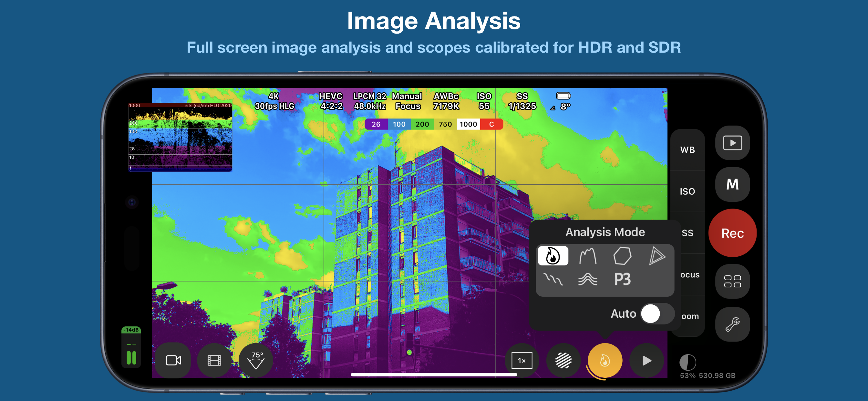Open the ISO control tab
This screenshot has height=401, width=868.
(687, 191)
